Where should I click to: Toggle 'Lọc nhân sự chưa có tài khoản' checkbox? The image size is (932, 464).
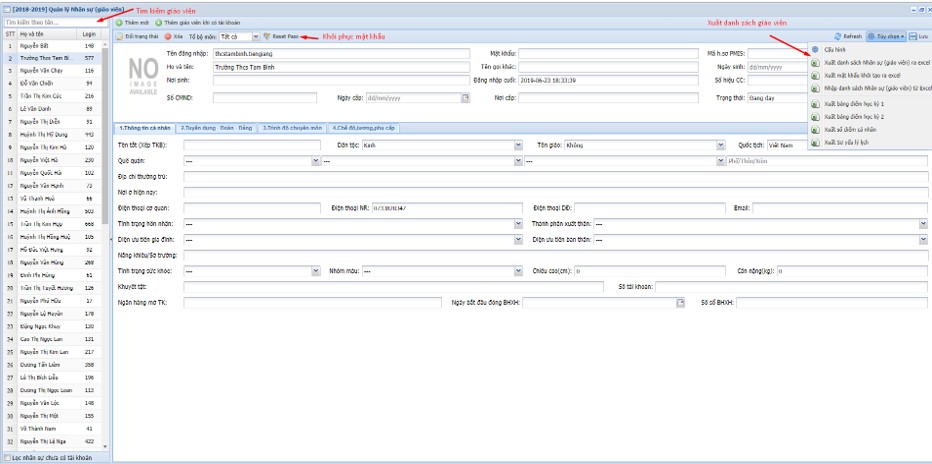[7, 457]
